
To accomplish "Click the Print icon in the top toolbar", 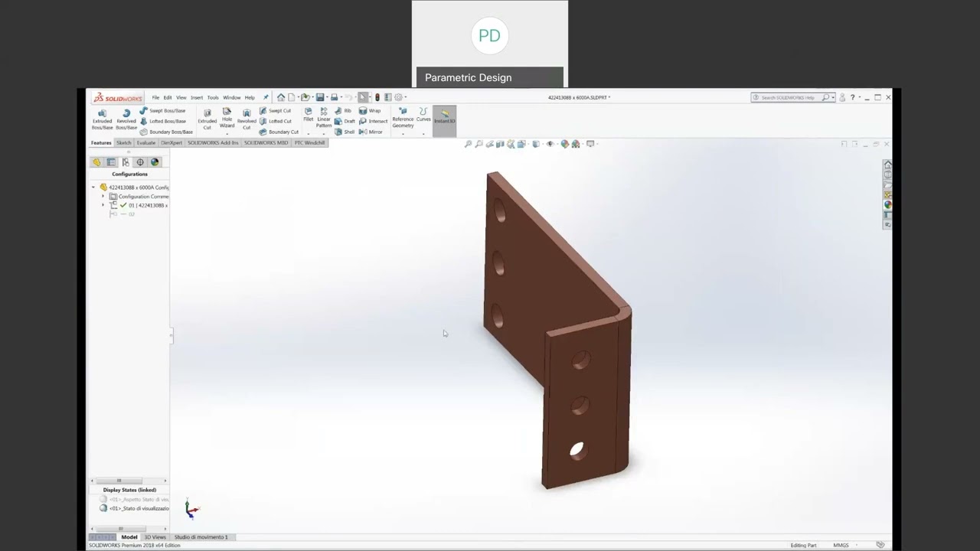I will (334, 97).
